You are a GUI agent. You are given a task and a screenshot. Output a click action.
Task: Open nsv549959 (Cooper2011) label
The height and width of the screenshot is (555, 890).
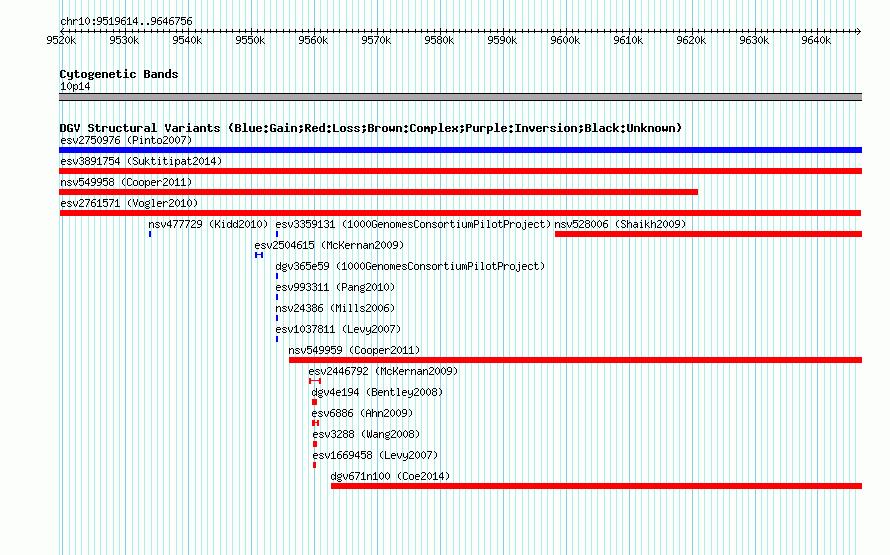click(354, 350)
